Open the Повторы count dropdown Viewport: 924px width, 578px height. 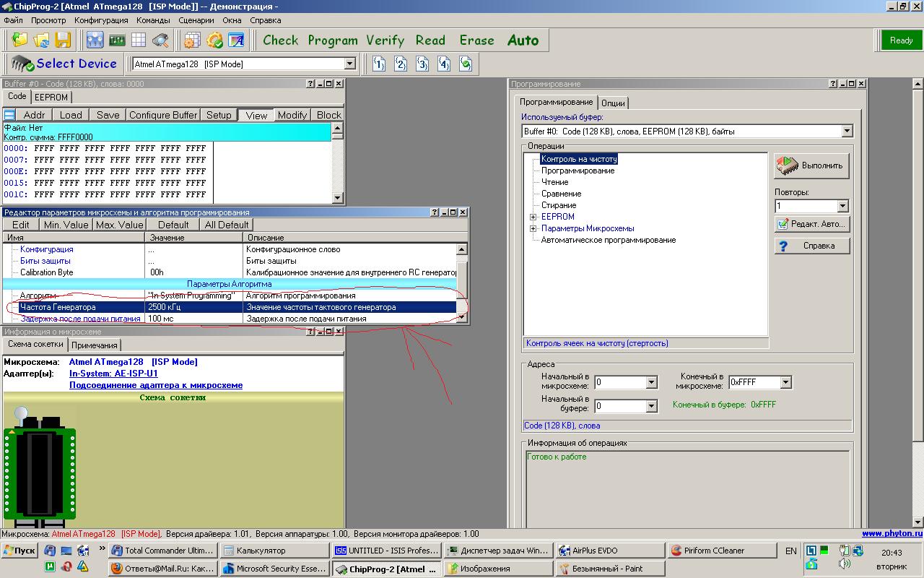842,206
